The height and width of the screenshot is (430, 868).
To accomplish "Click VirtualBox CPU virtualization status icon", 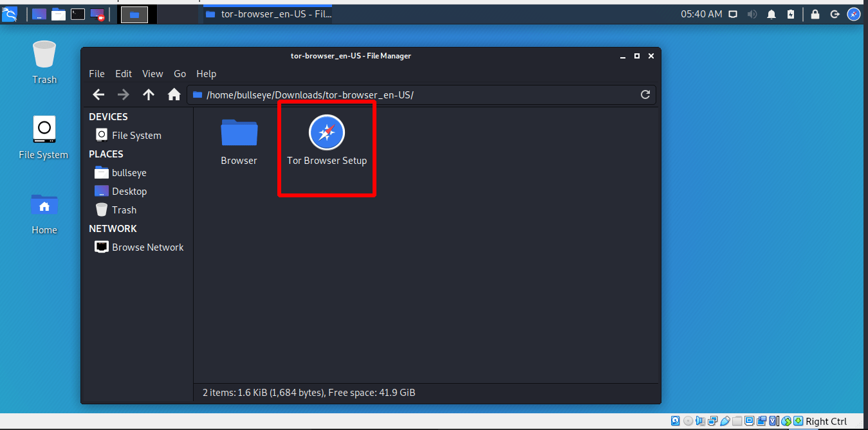I will pos(774,421).
